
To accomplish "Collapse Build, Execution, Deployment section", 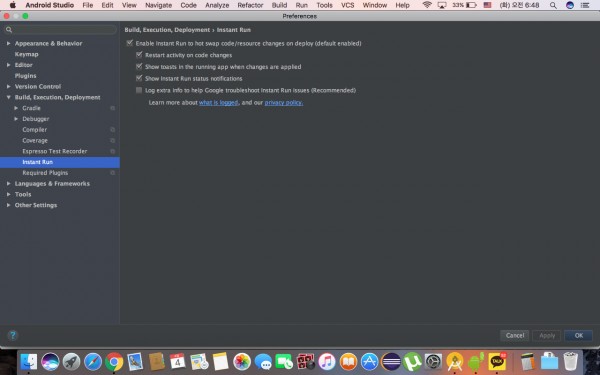I will [x=8, y=97].
